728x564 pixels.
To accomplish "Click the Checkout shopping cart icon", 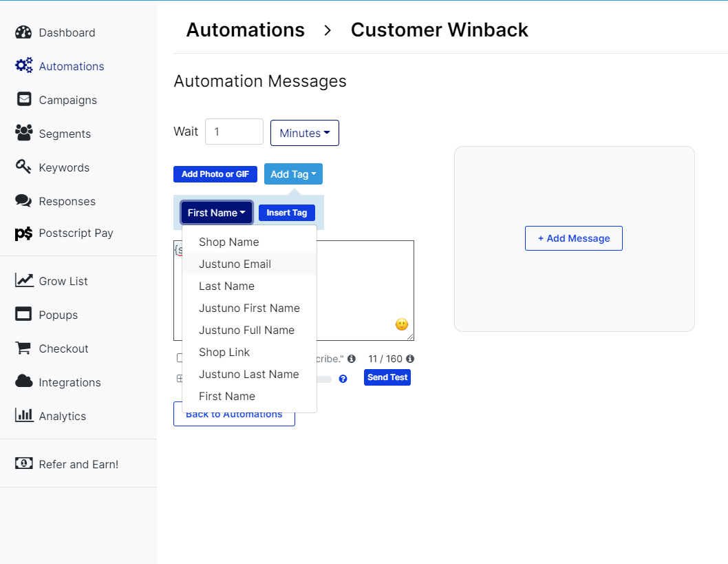I will pos(24,348).
